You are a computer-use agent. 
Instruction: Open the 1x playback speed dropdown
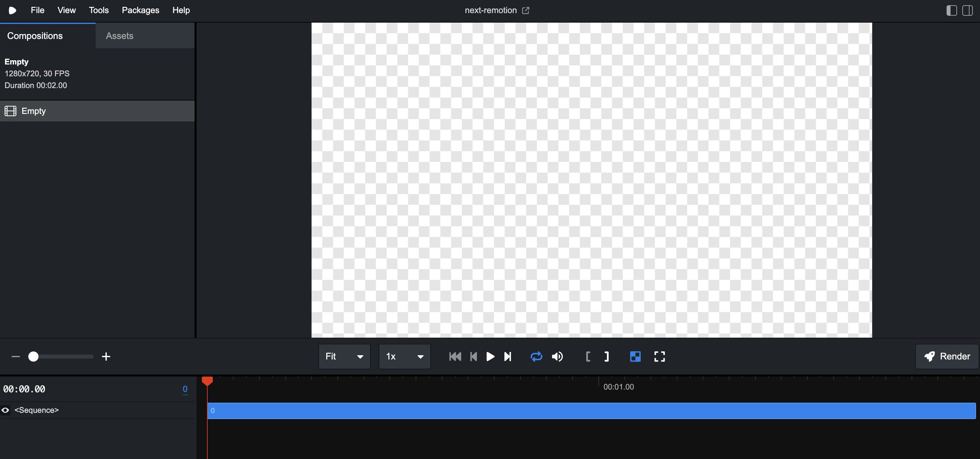(405, 356)
